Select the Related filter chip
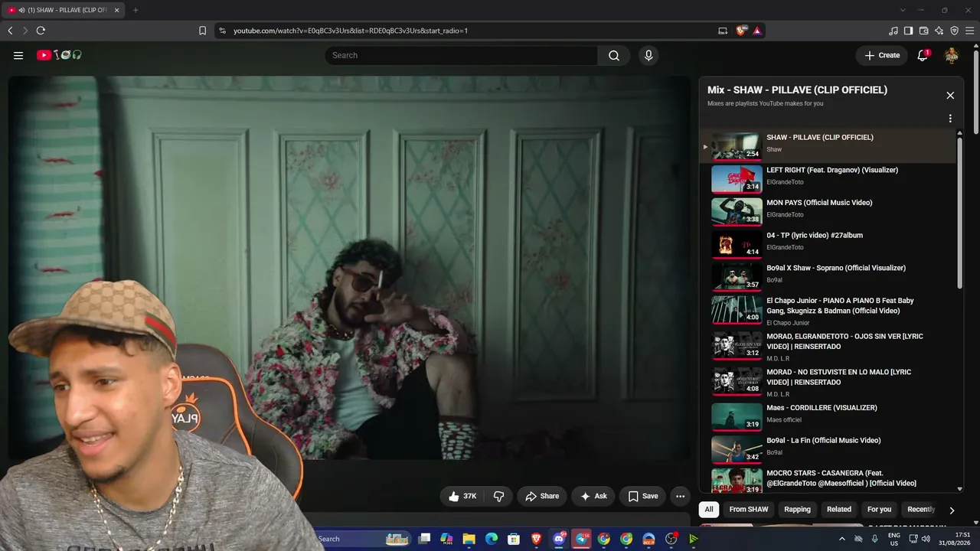This screenshot has width=980, height=551. pos(839,510)
